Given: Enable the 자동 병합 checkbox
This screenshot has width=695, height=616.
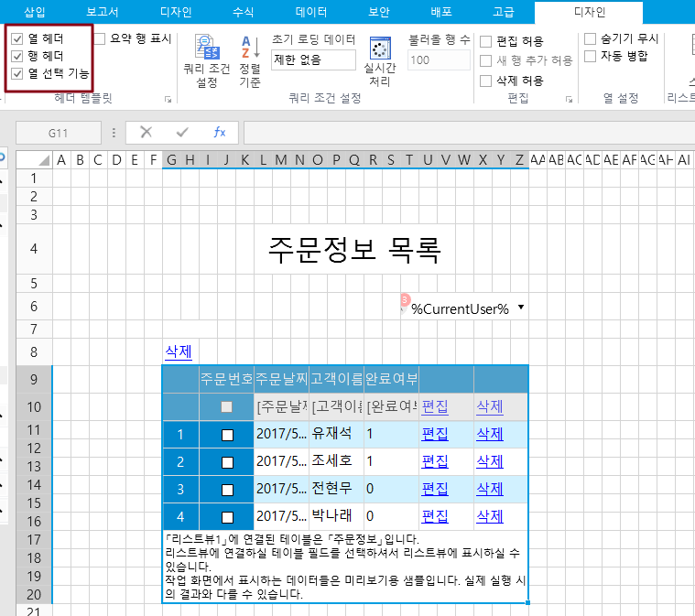Looking at the screenshot, I should 591,57.
